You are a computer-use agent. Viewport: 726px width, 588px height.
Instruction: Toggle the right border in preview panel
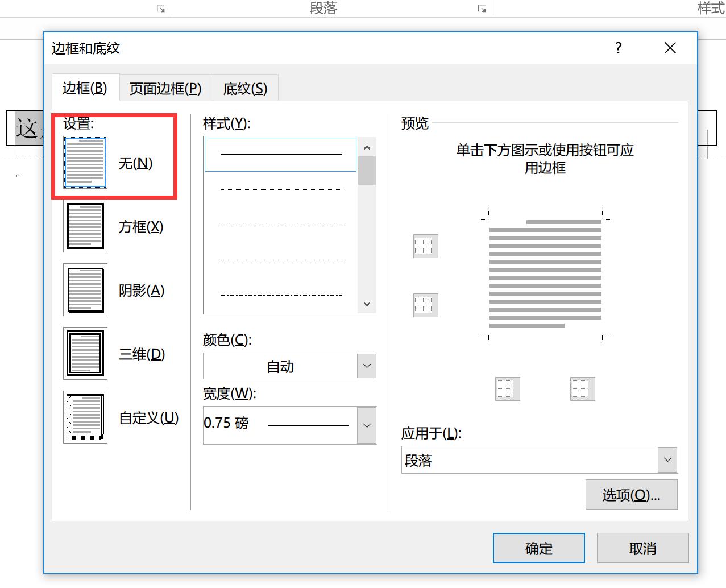click(x=582, y=389)
